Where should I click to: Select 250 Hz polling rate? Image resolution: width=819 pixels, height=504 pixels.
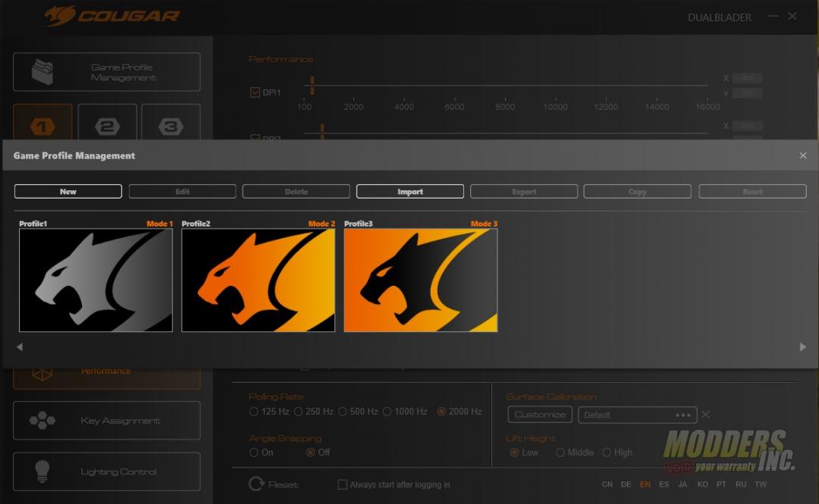[298, 412]
